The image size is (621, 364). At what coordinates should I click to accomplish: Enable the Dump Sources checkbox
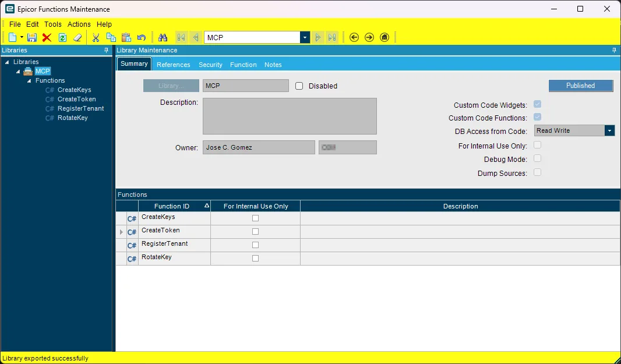(x=538, y=172)
